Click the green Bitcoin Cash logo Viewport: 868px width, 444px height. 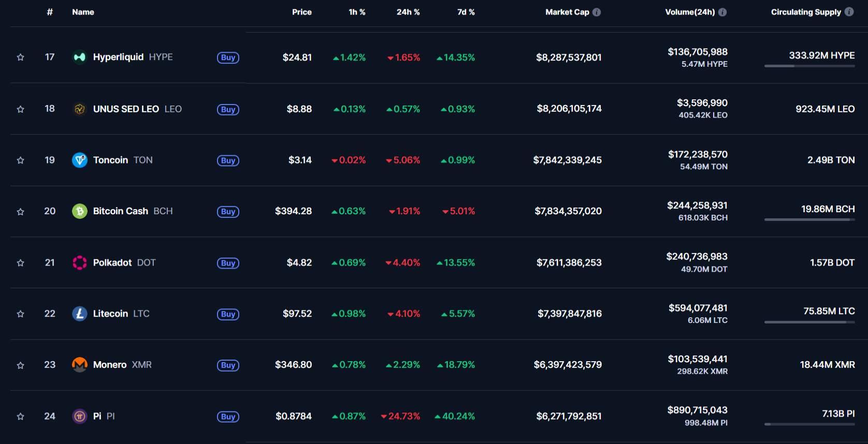80,211
